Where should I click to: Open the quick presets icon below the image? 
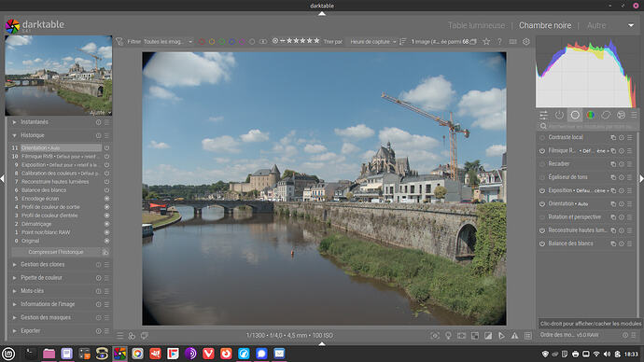point(119,336)
